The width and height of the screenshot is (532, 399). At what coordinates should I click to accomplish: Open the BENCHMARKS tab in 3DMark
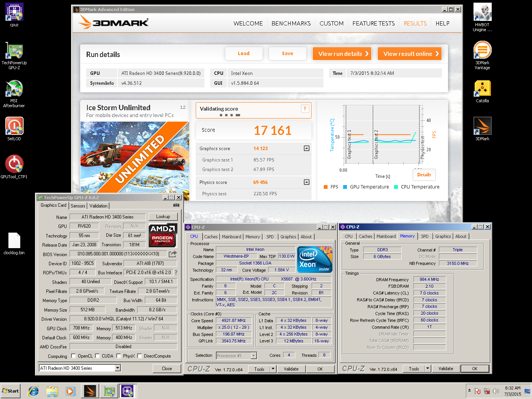[x=291, y=24]
